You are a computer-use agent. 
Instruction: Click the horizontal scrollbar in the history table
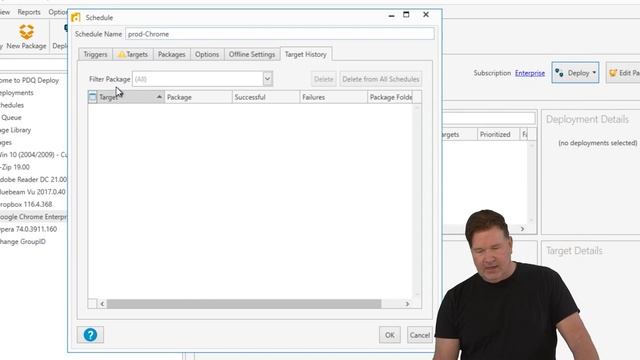click(244, 304)
